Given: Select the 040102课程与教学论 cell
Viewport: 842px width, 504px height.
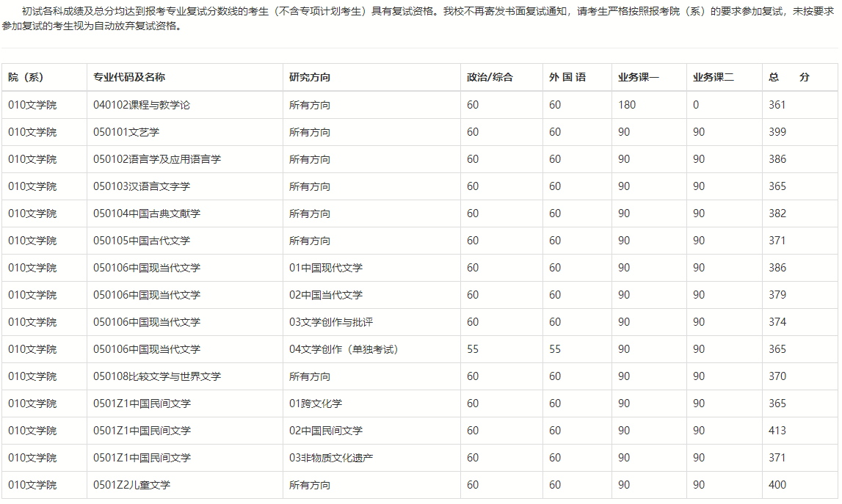Looking at the screenshot, I should pyautogui.click(x=142, y=105).
